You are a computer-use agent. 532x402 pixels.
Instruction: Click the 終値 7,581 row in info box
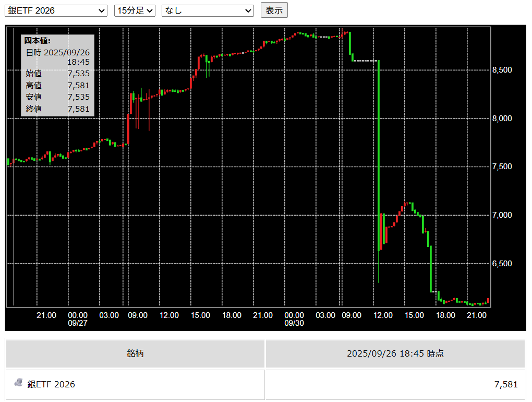58,109
